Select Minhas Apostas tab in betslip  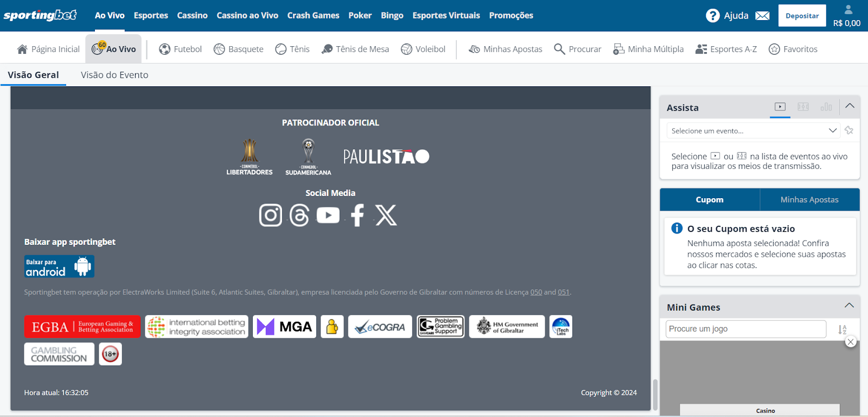pyautogui.click(x=809, y=200)
